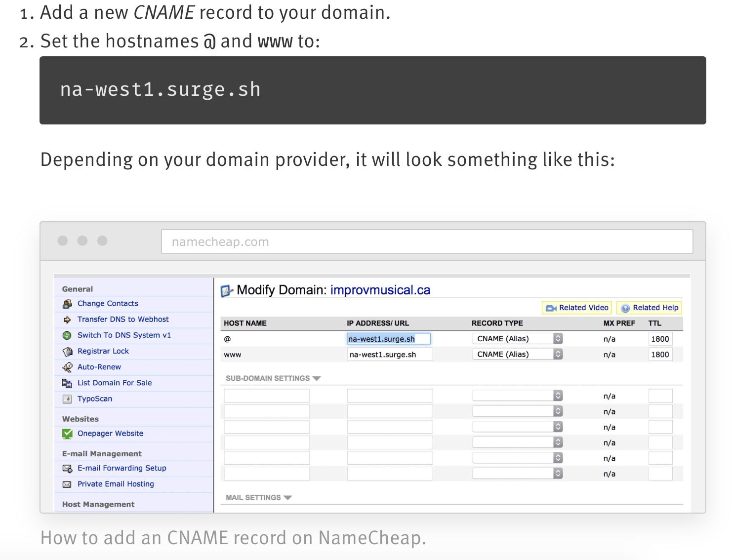This screenshot has width=732, height=560.
Task: Click the Transfer DNS to Webhost arrow icon
Action: click(67, 320)
